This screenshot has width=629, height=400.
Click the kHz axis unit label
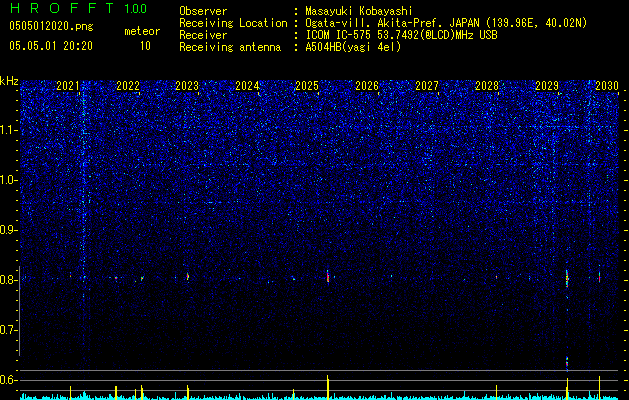point(9,81)
